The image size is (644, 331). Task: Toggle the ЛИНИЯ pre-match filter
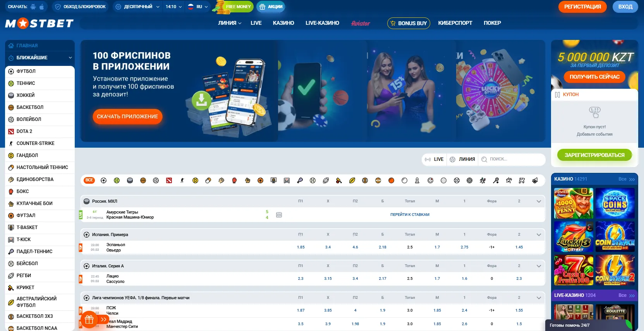(x=462, y=159)
